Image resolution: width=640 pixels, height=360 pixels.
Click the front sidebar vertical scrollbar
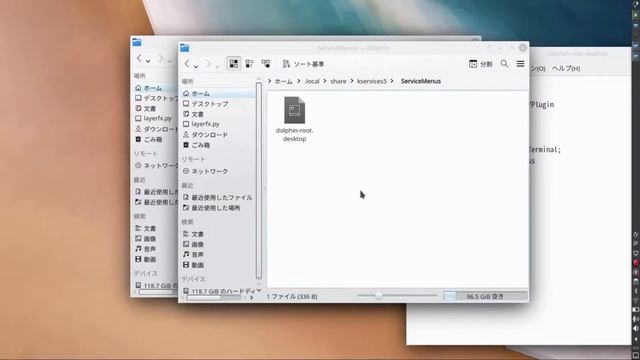click(259, 180)
